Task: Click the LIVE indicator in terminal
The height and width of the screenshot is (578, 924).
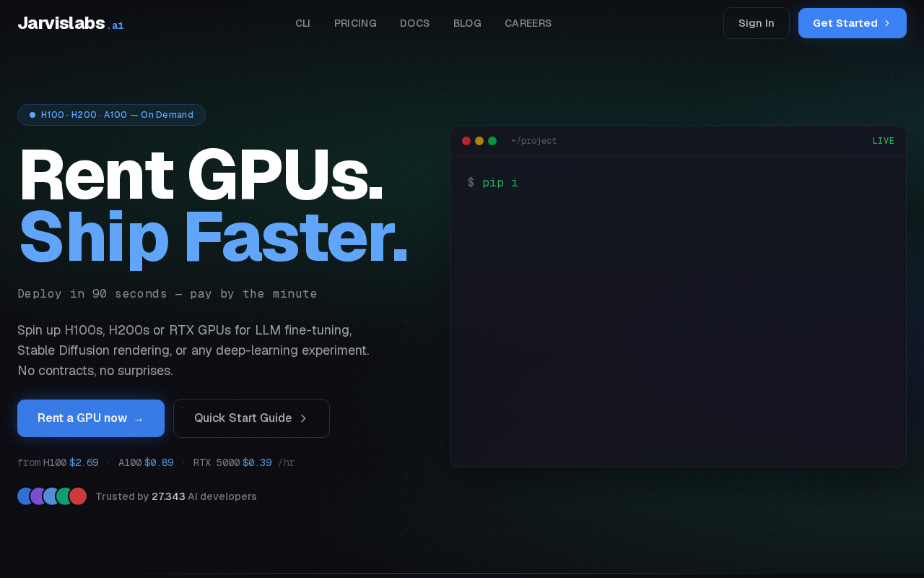Action: [883, 141]
